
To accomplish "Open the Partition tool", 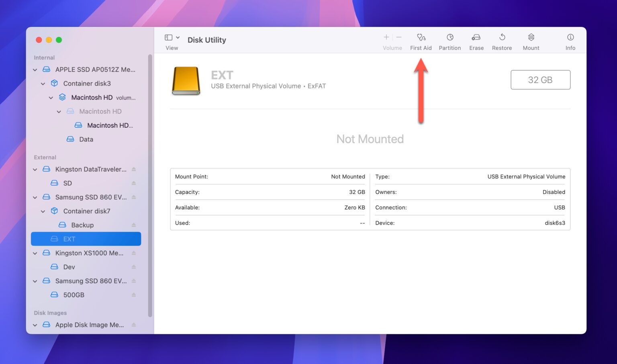I will (449, 40).
